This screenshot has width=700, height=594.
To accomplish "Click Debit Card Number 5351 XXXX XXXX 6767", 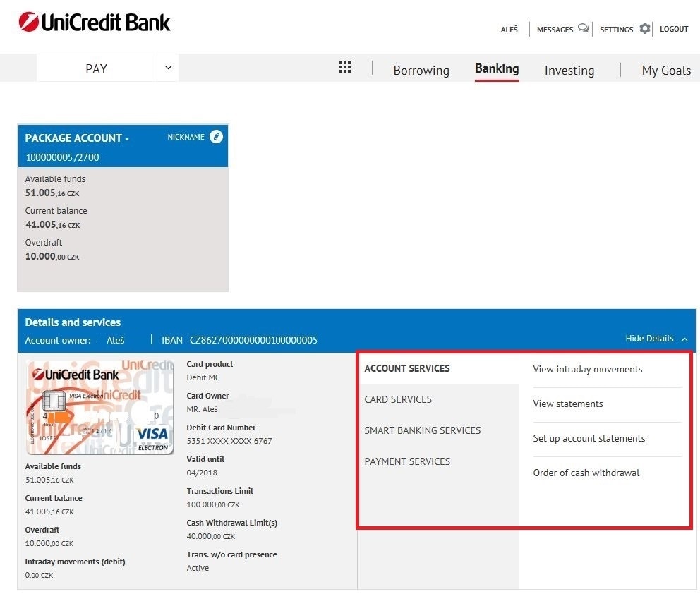I will tap(229, 441).
